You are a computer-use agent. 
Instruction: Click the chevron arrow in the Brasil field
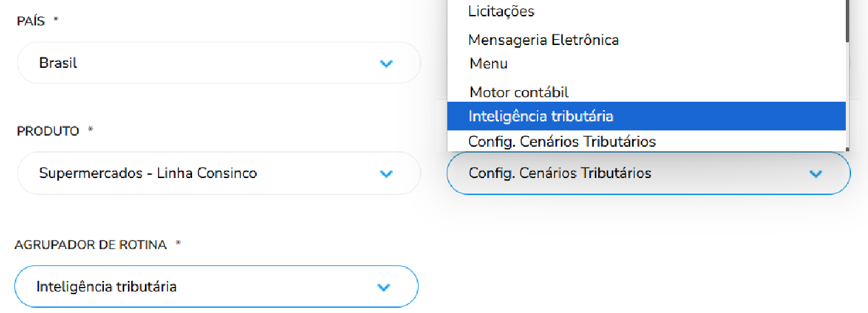click(x=386, y=63)
